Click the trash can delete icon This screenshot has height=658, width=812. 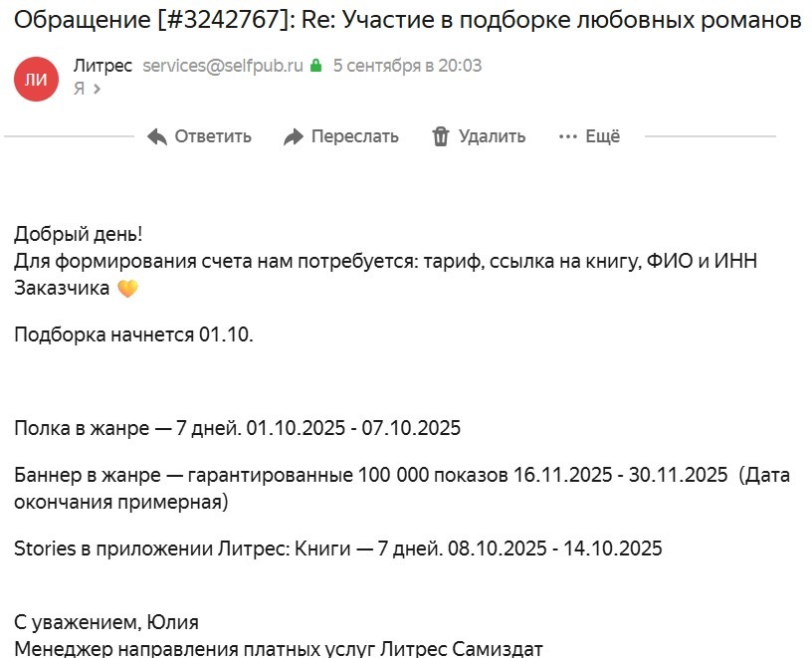[x=441, y=137]
